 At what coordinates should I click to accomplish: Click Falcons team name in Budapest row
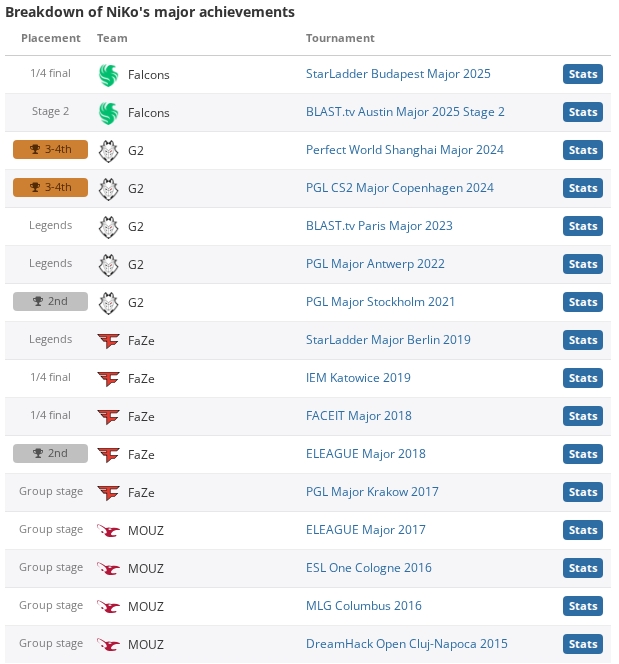tap(149, 75)
